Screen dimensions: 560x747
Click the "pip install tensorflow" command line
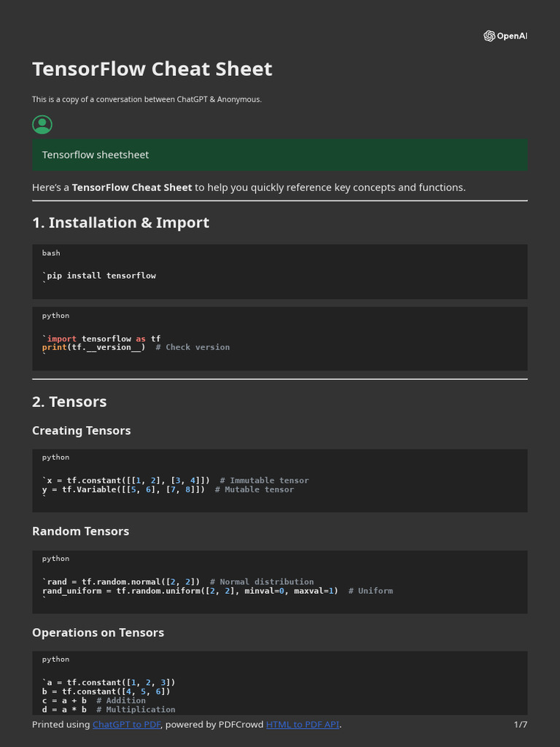point(101,276)
